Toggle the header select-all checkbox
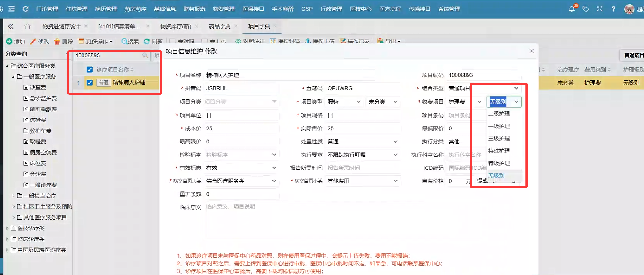This screenshot has height=275, width=644. coord(90,70)
